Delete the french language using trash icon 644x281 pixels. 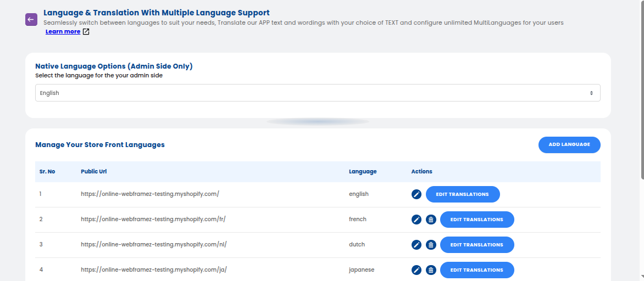point(431,220)
